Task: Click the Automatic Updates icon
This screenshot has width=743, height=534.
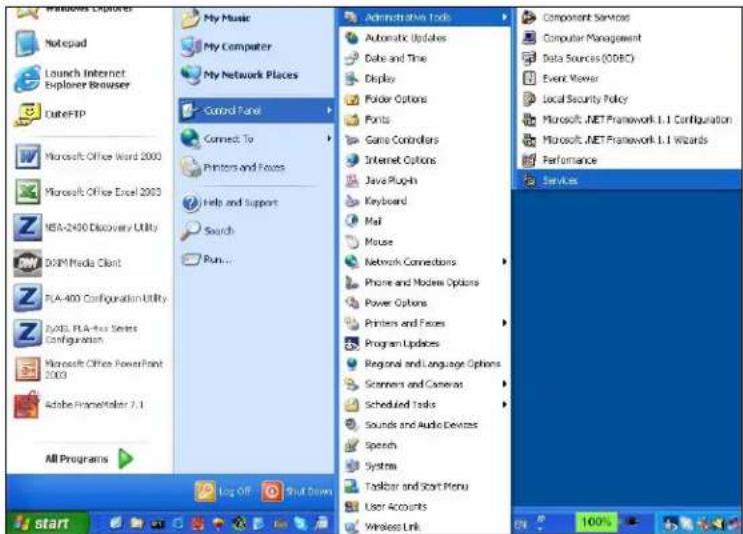Action: click(352, 38)
